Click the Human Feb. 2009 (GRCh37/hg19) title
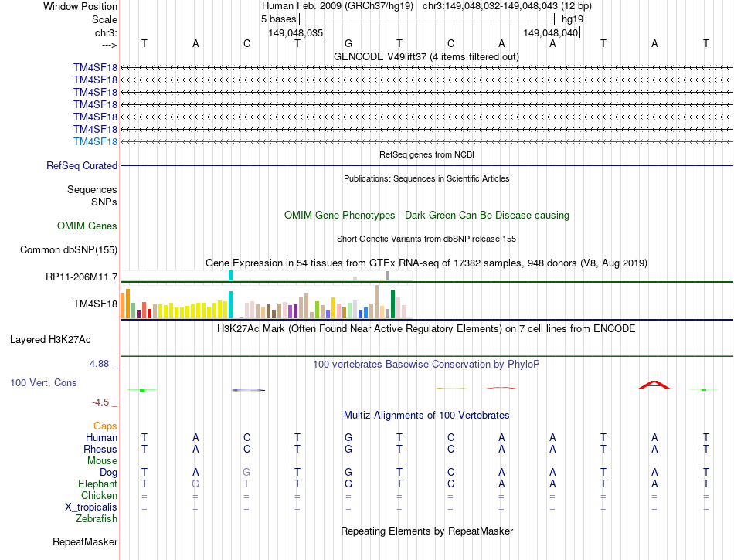The image size is (734, 560). (x=338, y=6)
